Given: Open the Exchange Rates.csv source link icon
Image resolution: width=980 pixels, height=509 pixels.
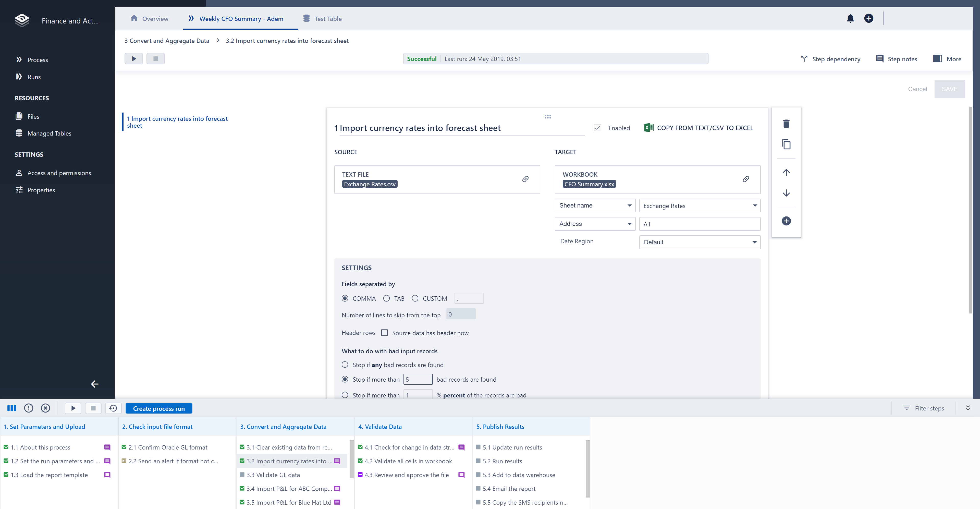Looking at the screenshot, I should tap(525, 179).
